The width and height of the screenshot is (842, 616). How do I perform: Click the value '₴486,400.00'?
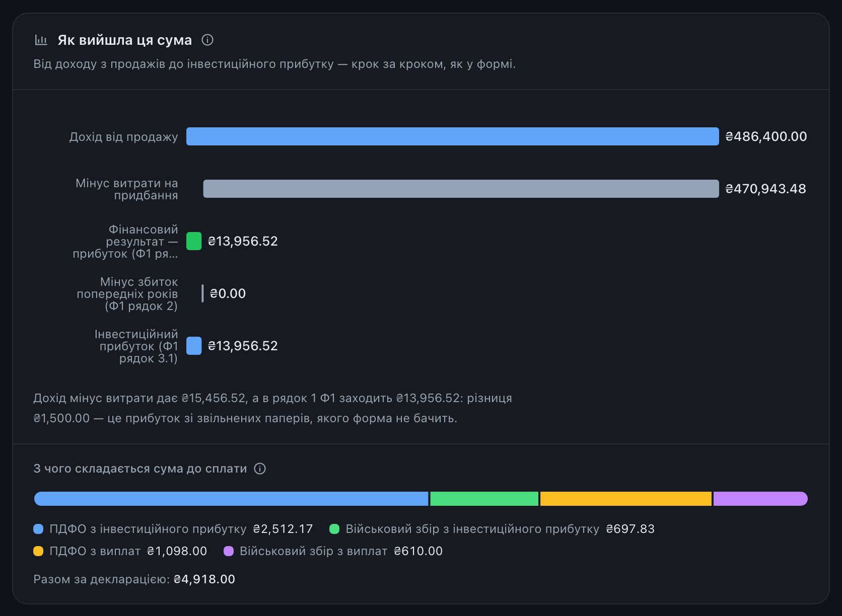coord(766,136)
